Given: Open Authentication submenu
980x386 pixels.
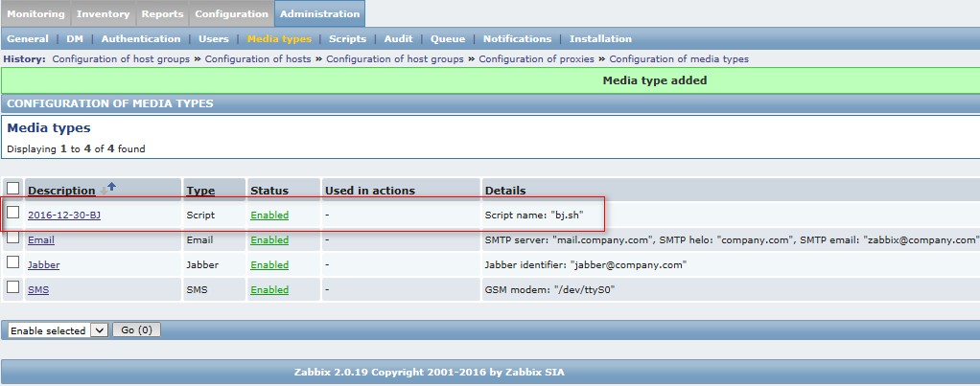Looking at the screenshot, I should point(141,38).
